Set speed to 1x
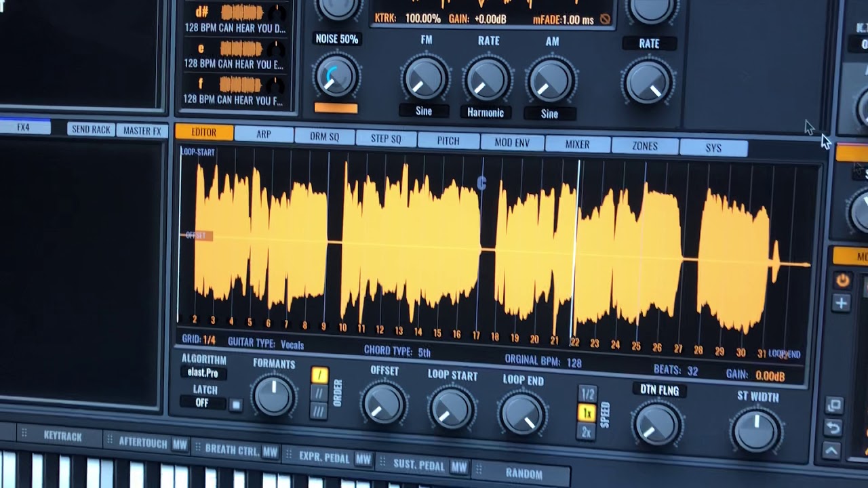The height and width of the screenshot is (488, 868). [587, 413]
